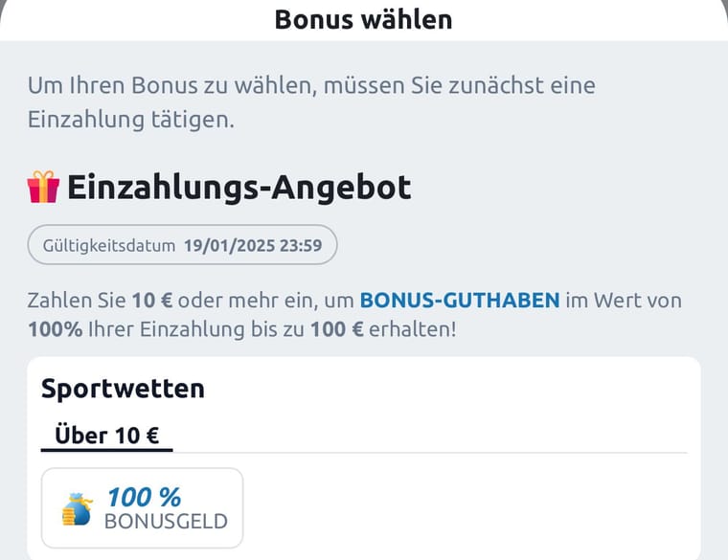Click the BONUSGELD label in card
728x560 pixels.
(x=167, y=522)
